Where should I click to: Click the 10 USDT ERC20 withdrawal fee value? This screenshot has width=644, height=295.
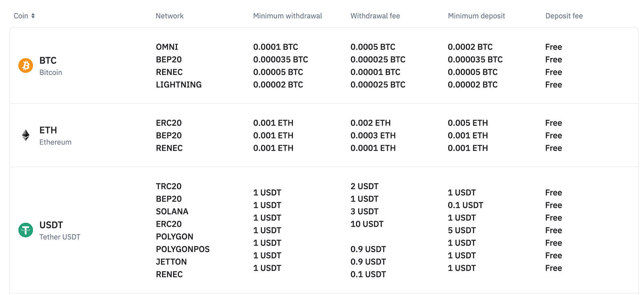pyautogui.click(x=367, y=224)
